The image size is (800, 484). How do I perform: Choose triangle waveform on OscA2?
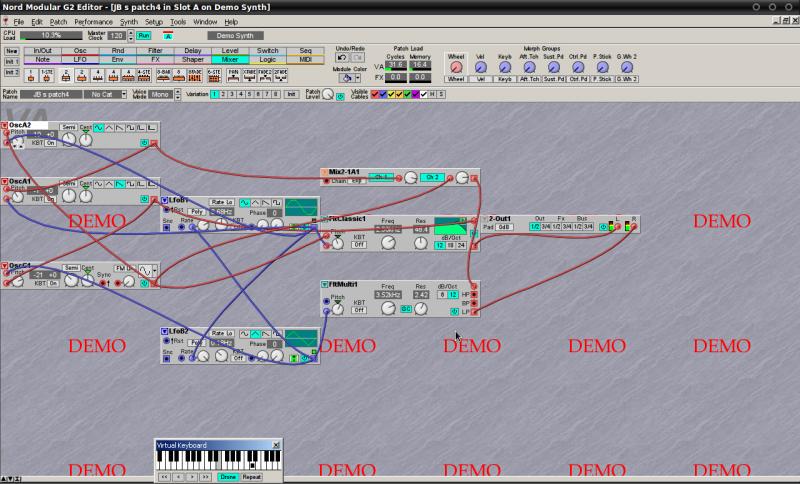110,128
